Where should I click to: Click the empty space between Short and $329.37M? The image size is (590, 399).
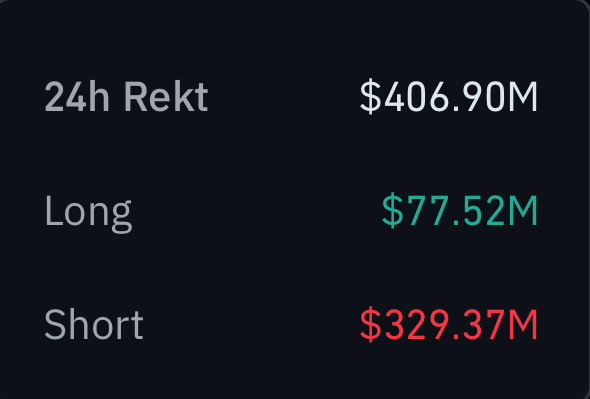point(251,324)
